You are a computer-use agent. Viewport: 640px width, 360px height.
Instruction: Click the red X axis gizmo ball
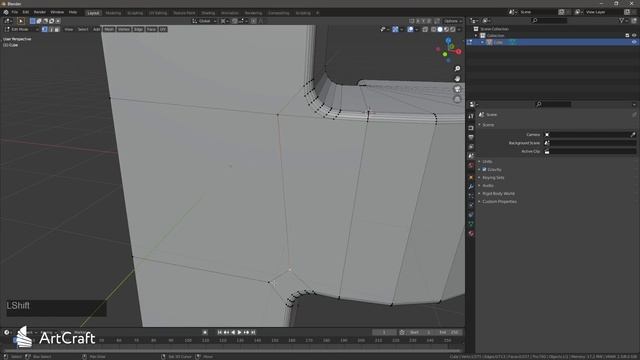(x=458, y=52)
